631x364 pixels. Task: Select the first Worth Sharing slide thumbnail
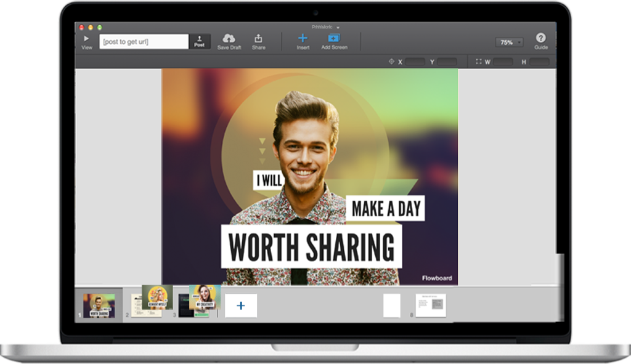[99, 305]
